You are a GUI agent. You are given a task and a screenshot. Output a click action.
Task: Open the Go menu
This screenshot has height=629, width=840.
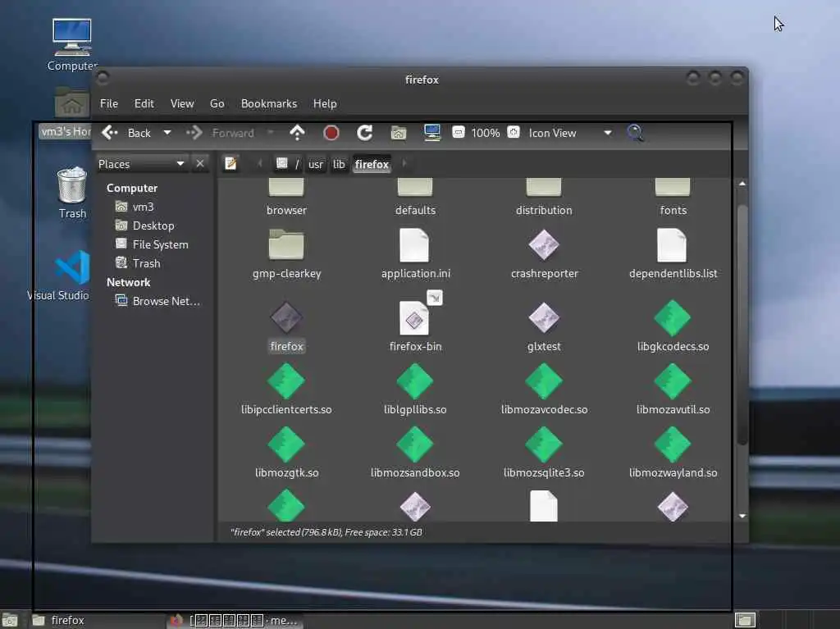pos(217,103)
